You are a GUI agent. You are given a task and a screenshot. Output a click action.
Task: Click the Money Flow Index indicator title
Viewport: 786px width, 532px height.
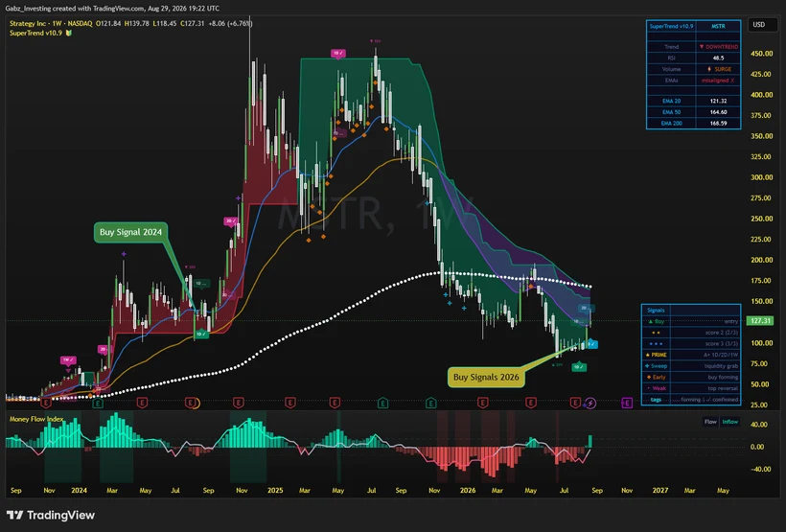(x=36, y=419)
